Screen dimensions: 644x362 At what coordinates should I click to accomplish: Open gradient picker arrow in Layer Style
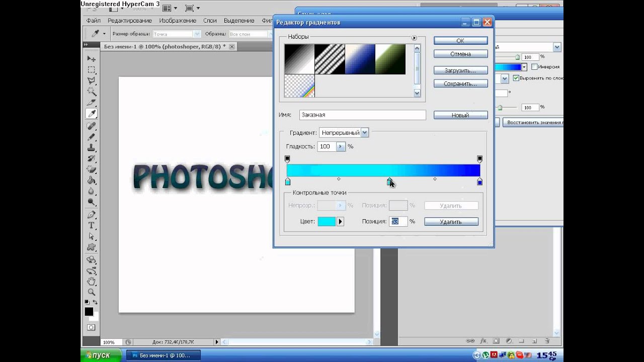click(x=524, y=67)
